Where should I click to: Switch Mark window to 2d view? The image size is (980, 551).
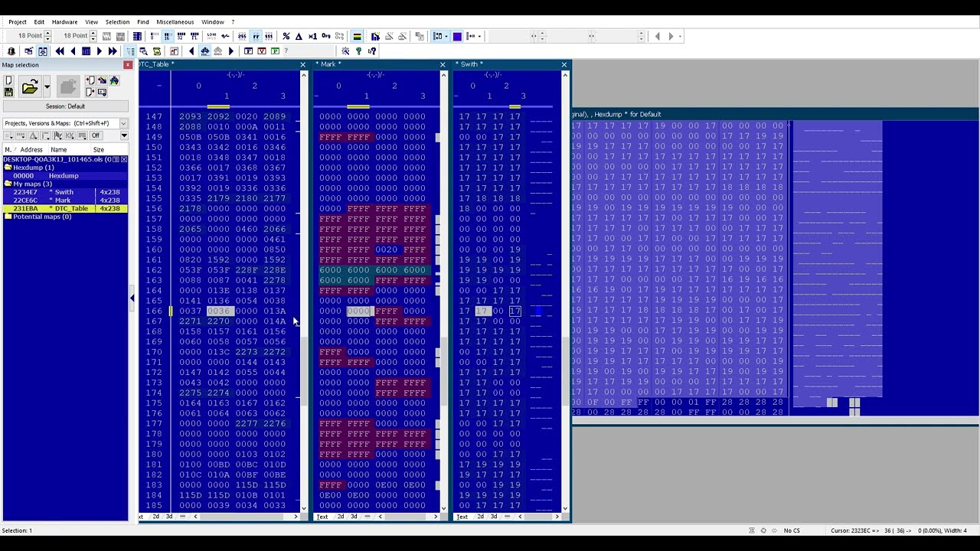341,517
